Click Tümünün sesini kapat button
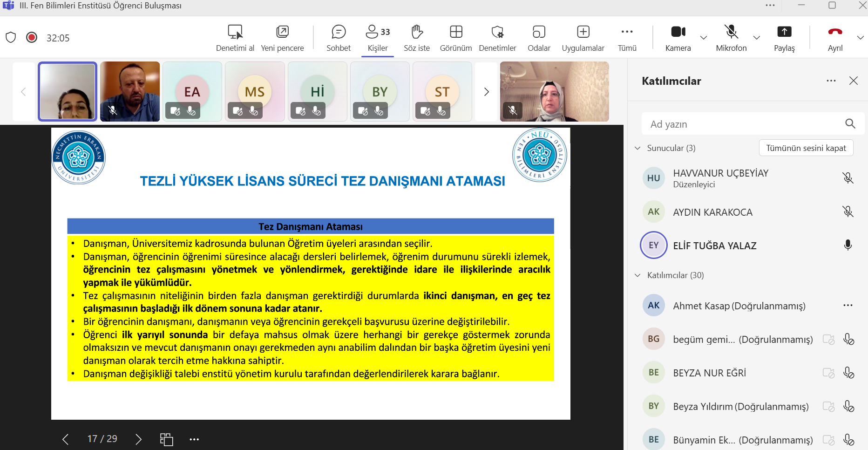This screenshot has height=450, width=868. pyautogui.click(x=806, y=148)
